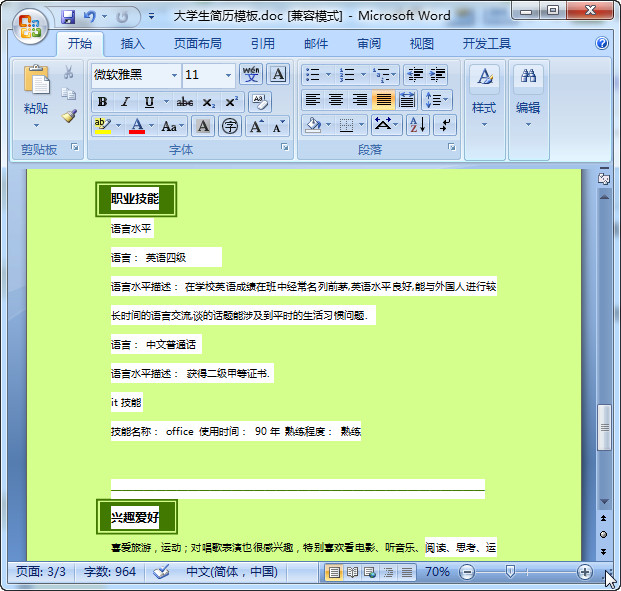Click zoom slider handle
Screen dimensions: 621x591
pos(510,572)
